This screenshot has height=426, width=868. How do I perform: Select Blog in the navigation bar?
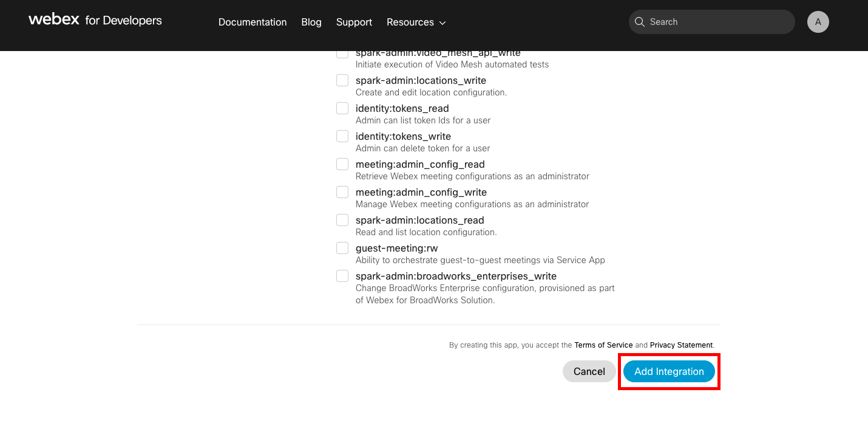[x=311, y=22]
